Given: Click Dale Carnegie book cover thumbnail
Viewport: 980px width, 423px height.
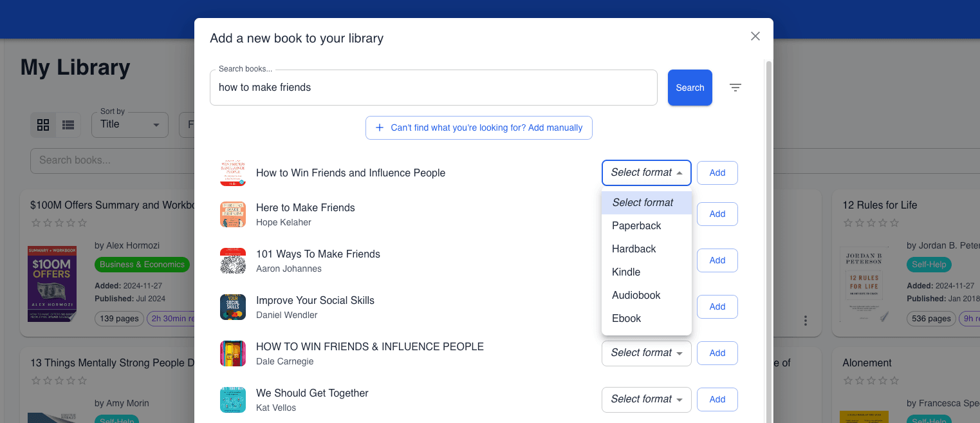Looking at the screenshot, I should [233, 353].
